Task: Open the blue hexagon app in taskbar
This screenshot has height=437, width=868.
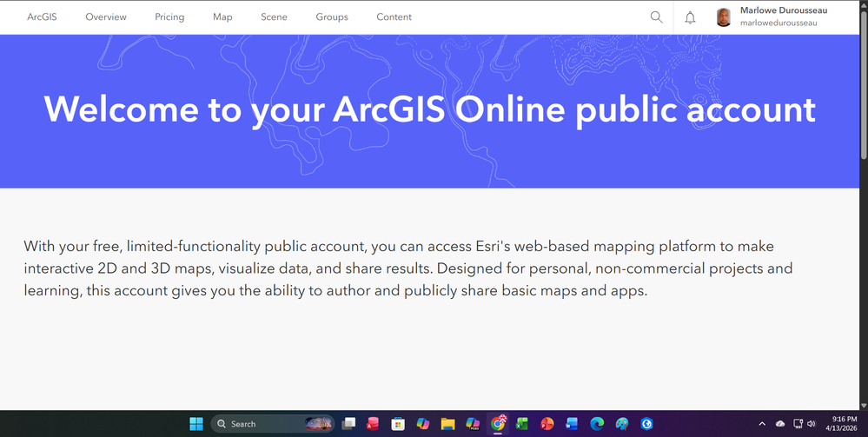Action: 646,424
